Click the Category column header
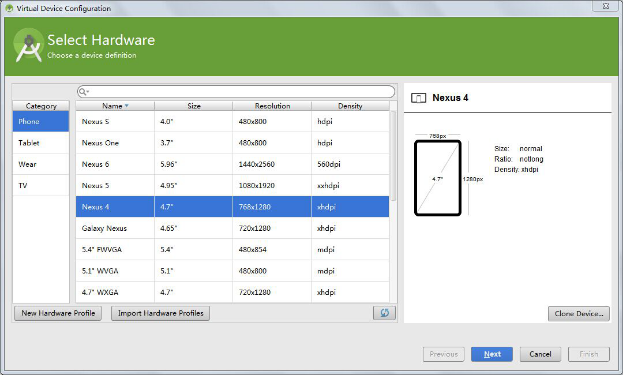 [x=41, y=106]
